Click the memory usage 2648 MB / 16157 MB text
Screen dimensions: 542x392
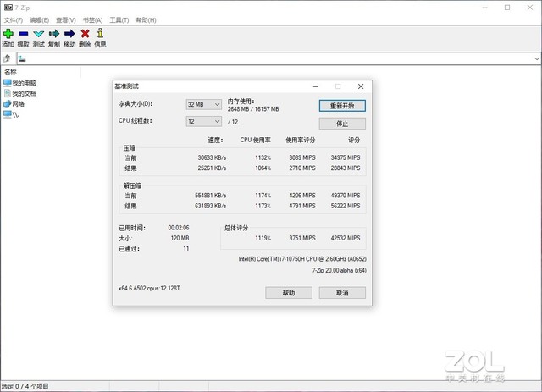(253, 109)
